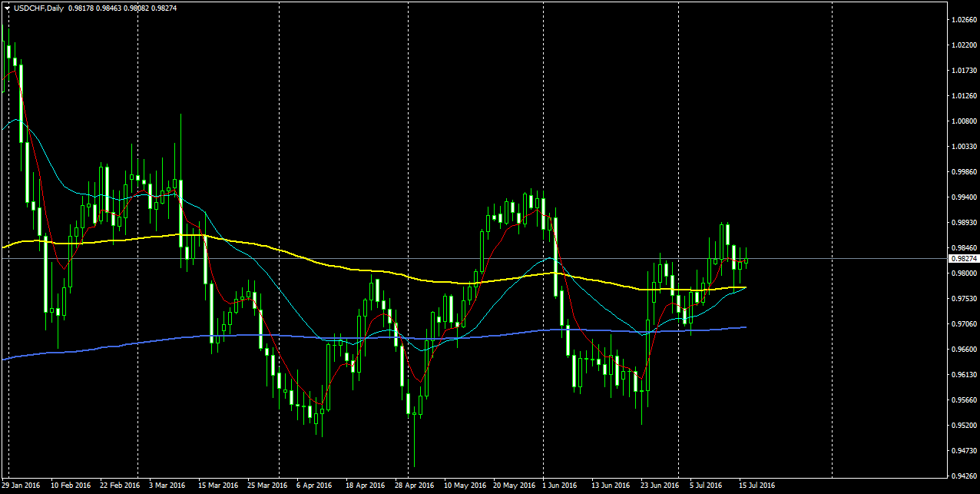
Task: Click the 5 Jul 2016 date label
Action: (x=706, y=486)
